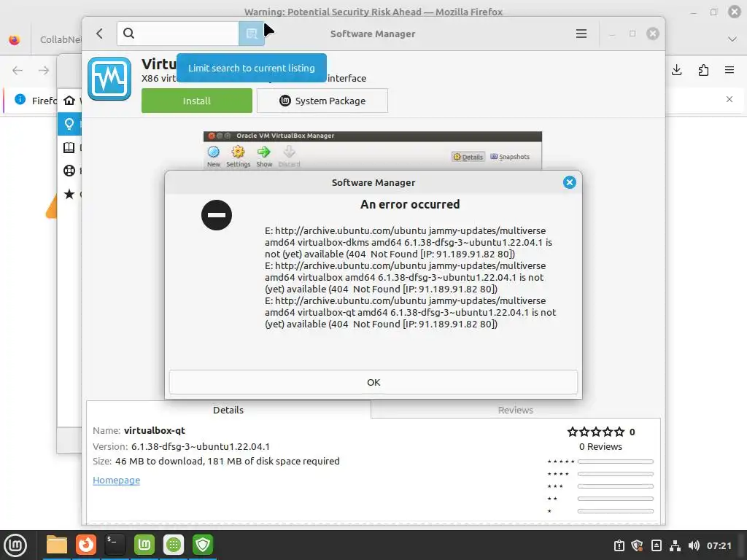This screenshot has height=560, width=747.
Task: Switch to Linux Mint welcome taskbar item
Action: click(x=144, y=545)
